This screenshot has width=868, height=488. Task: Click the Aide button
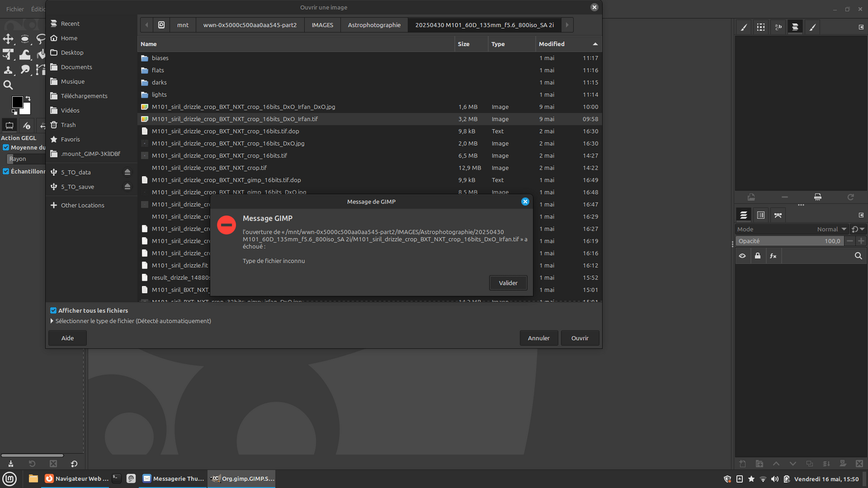coord(68,338)
